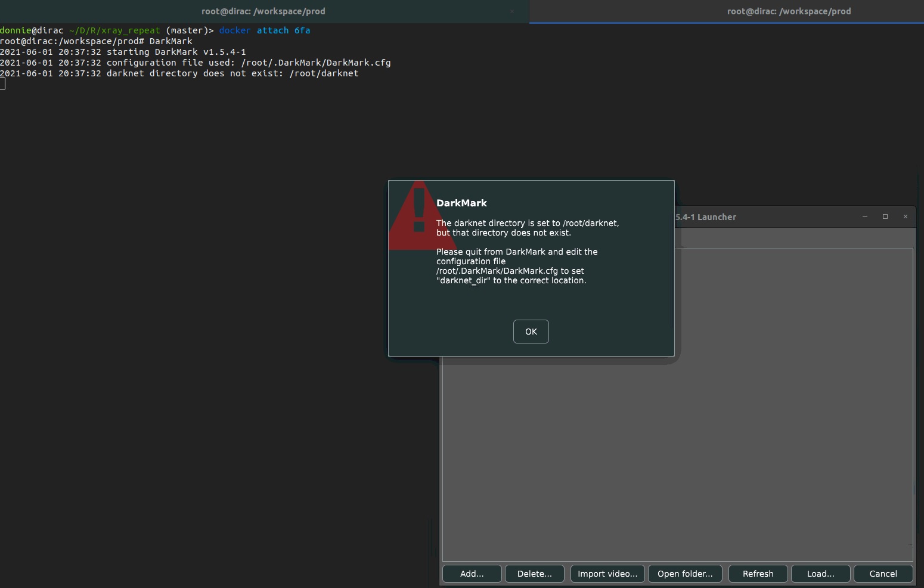Click the Delete... button in Launcher
924x588 pixels.
coord(535,574)
